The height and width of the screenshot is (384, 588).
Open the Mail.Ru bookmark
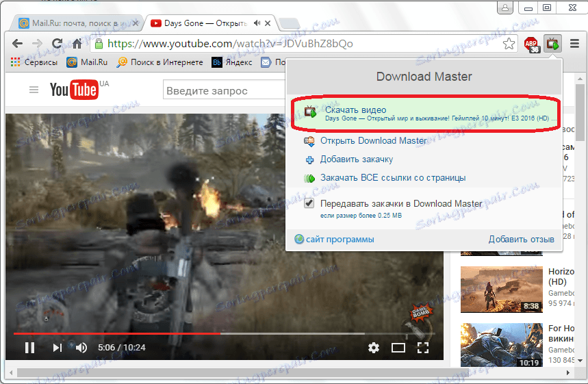(x=87, y=62)
